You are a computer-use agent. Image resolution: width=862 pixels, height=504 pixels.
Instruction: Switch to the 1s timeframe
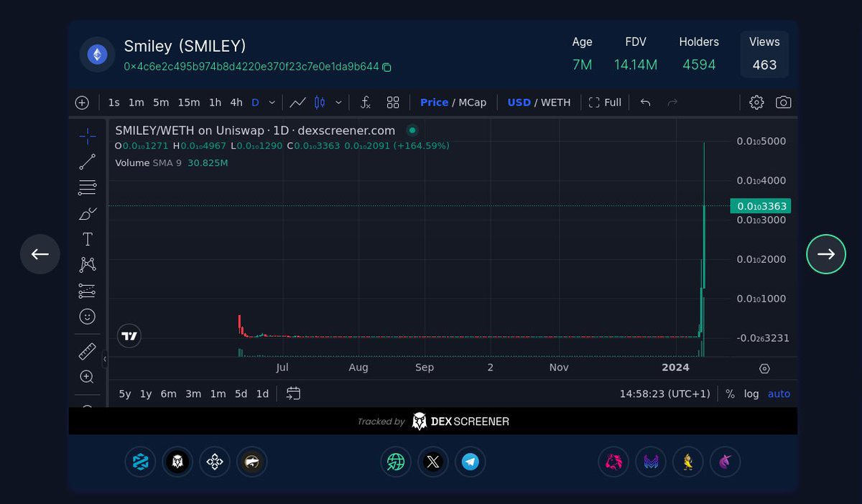point(114,103)
